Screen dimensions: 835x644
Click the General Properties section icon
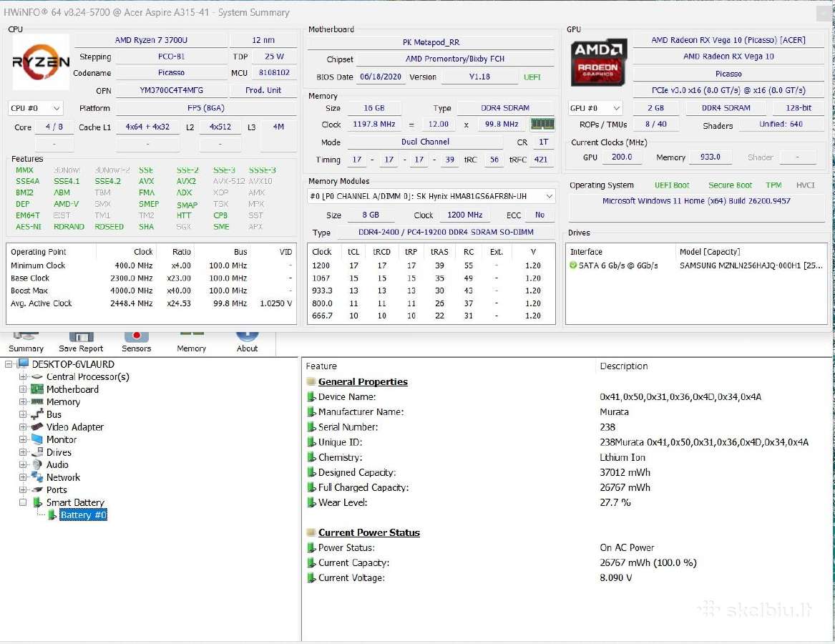311,382
